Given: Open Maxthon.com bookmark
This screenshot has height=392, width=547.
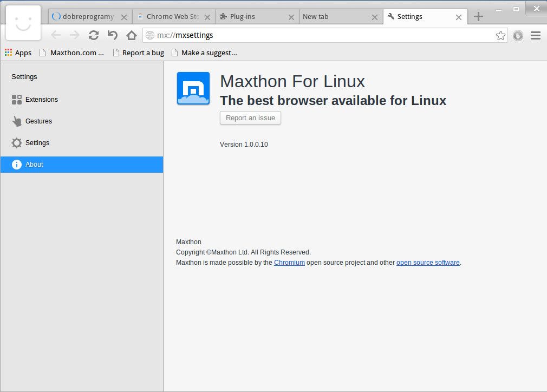Looking at the screenshot, I should 72,53.
